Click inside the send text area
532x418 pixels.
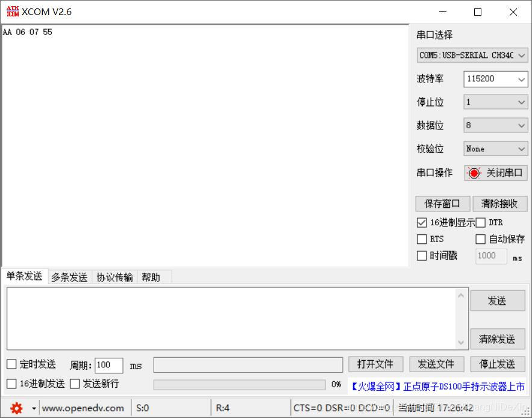pyautogui.click(x=231, y=319)
